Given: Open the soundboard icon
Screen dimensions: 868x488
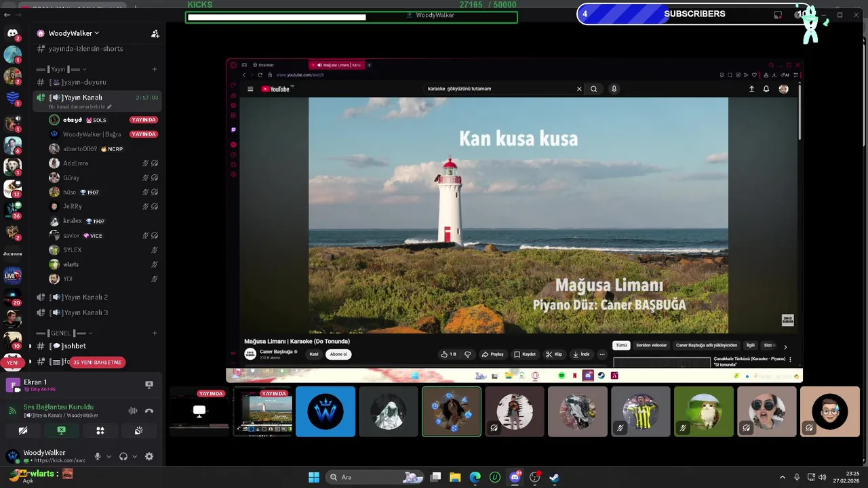Looking at the screenshot, I should coord(138,430).
